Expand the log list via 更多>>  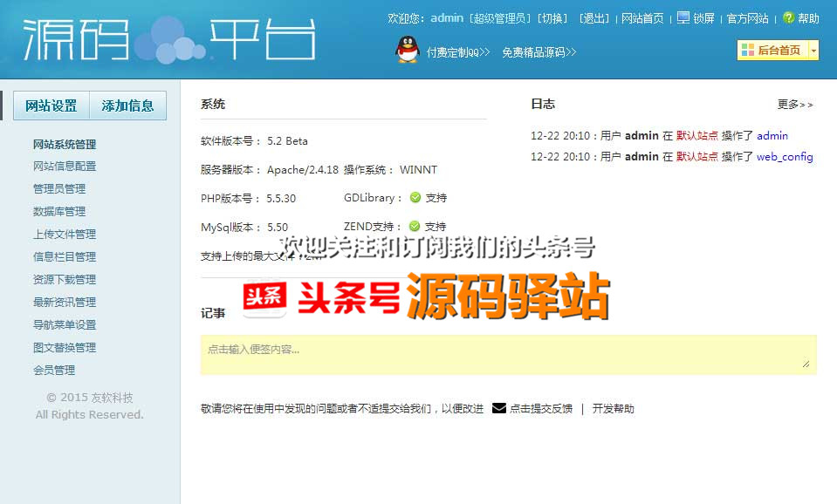pos(795,104)
